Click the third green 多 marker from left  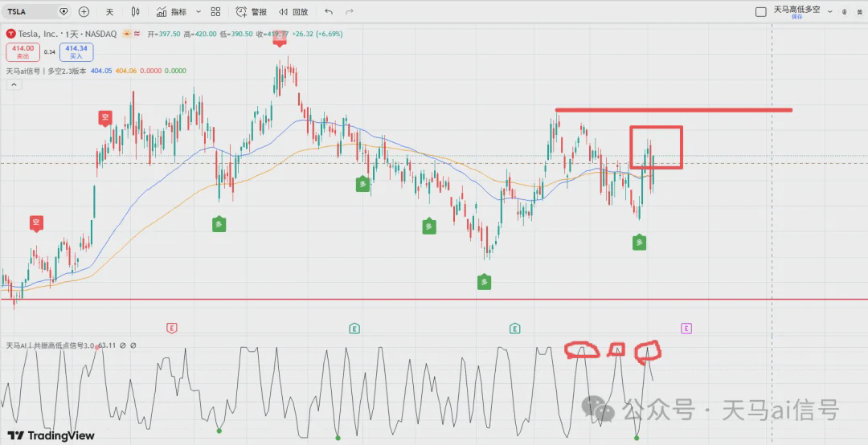(429, 226)
